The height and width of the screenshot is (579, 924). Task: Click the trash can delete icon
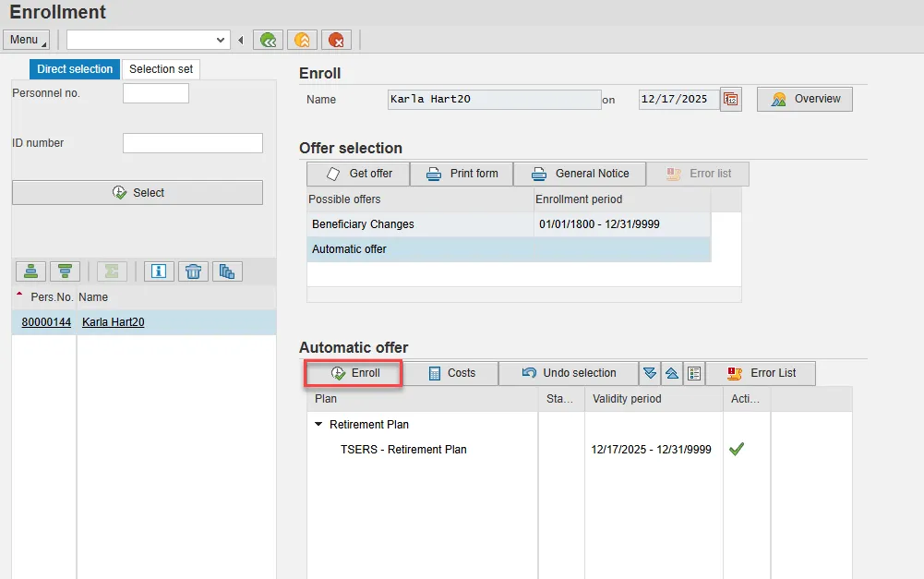193,271
